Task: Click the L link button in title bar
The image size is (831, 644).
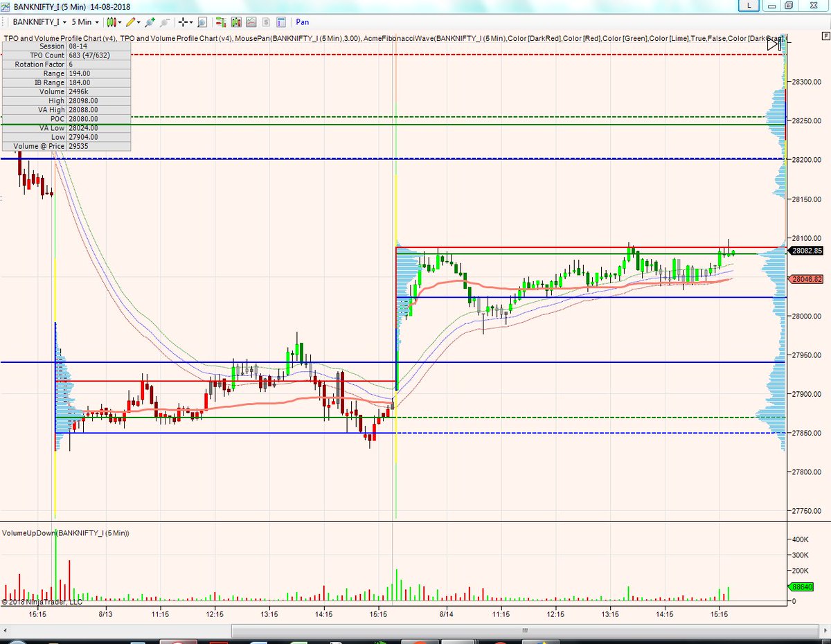Action: 748,6
